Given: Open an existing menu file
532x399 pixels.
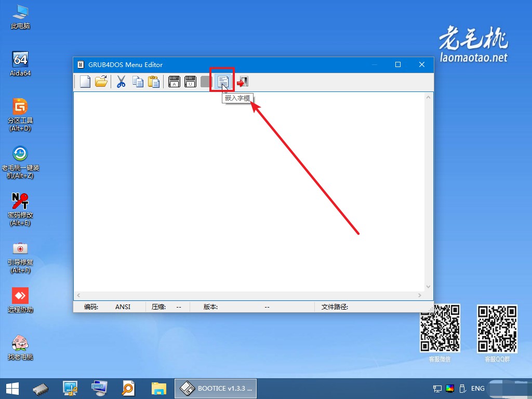Looking at the screenshot, I should click(x=101, y=82).
